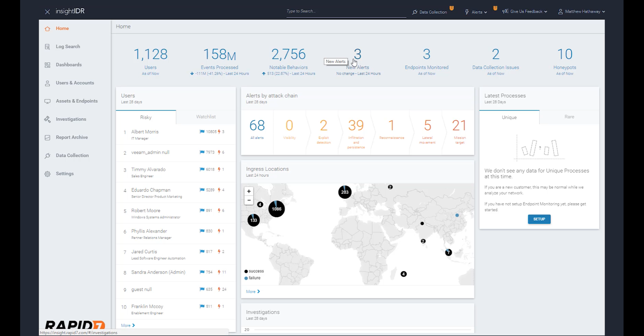Select the Rare processes tab
Image resolution: width=644 pixels, height=336 pixels.
coord(569,117)
